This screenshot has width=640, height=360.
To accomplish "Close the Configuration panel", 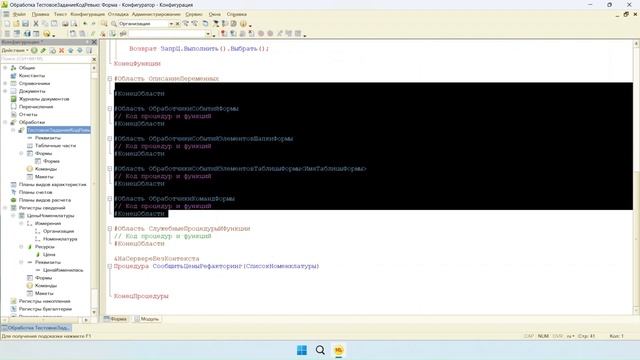I will pyautogui.click(x=94, y=42).
